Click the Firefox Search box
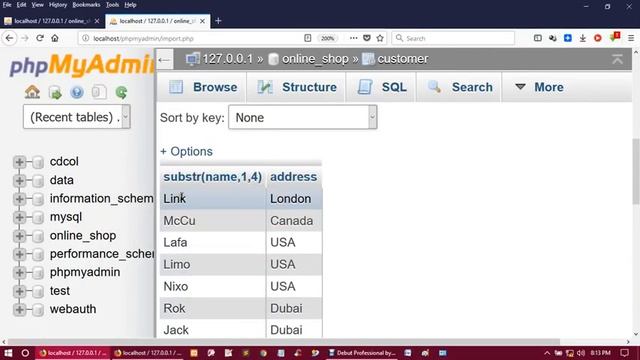 click(453, 38)
